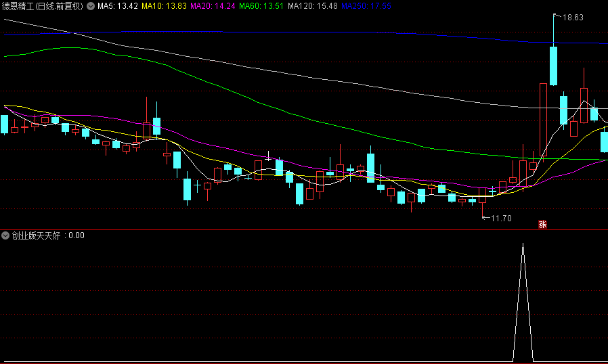Select the stock title 德恩精工(日线.前复权)

pyautogui.click(x=42, y=6)
